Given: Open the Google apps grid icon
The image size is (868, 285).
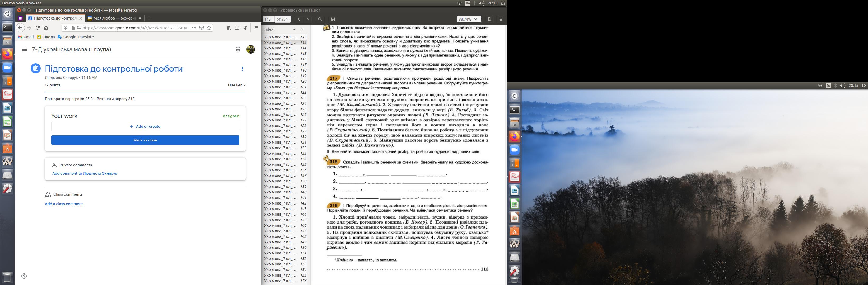Looking at the screenshot, I should (238, 49).
